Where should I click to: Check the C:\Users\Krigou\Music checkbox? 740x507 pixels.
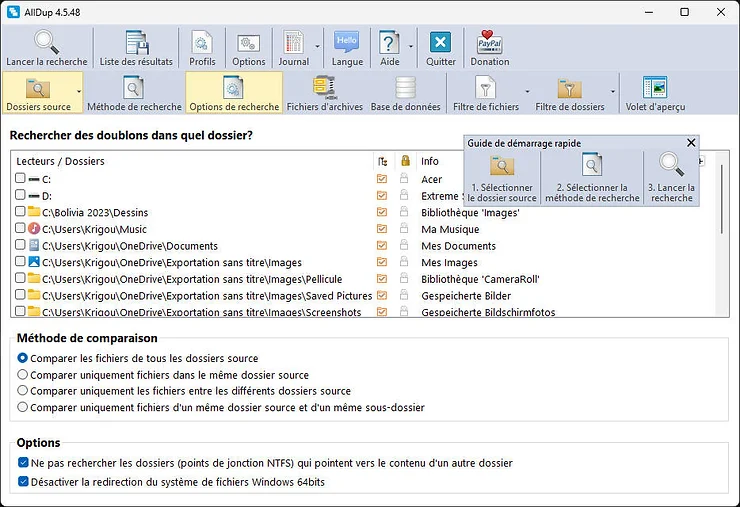[20, 228]
